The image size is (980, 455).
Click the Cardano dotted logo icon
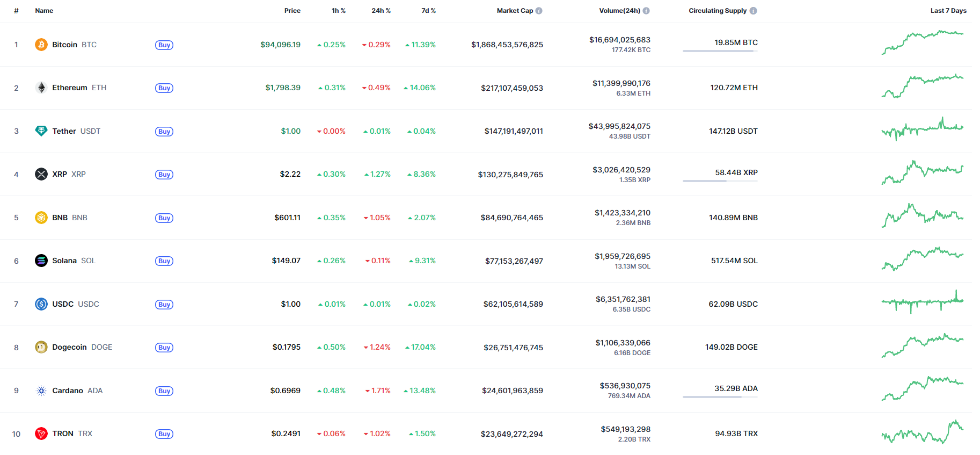(41, 391)
